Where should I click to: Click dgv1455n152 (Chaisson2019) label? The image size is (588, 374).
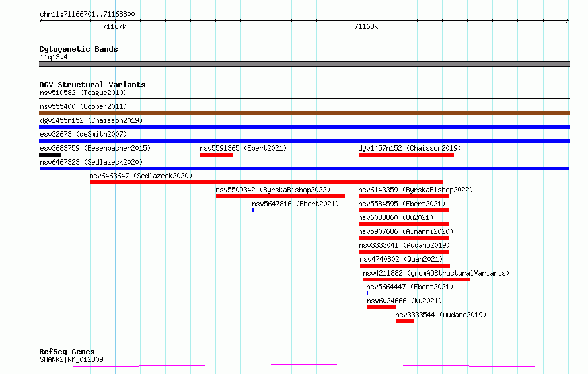coord(91,120)
